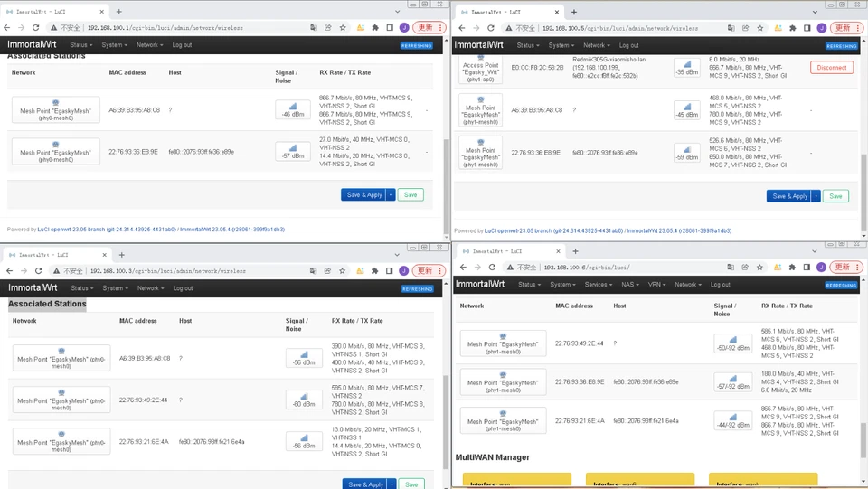Screen dimensions: 868x489
Task: Reload page in 192.168.100.6 window
Action: coord(492,268)
